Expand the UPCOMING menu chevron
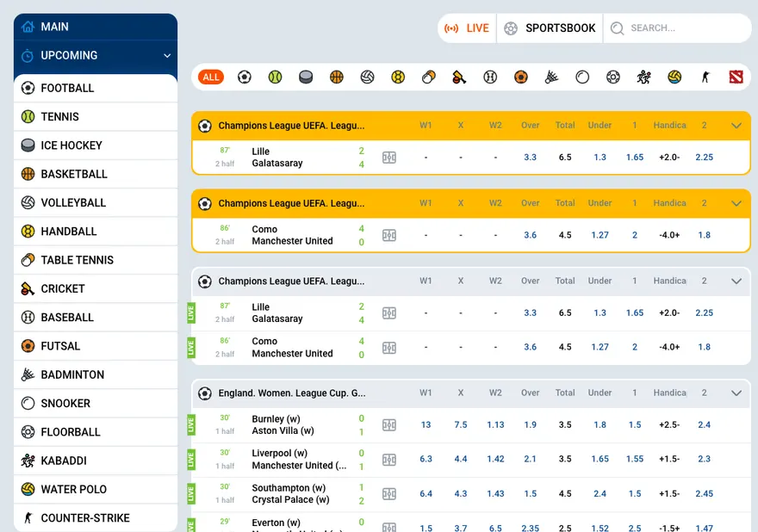Image resolution: width=758 pixels, height=532 pixels. 167,56
